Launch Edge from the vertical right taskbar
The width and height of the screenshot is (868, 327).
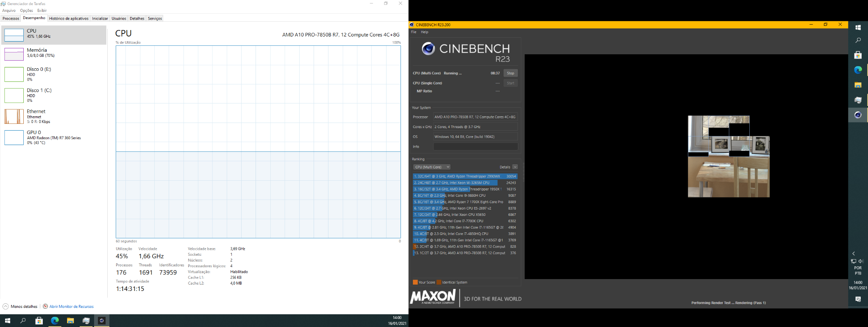click(858, 70)
